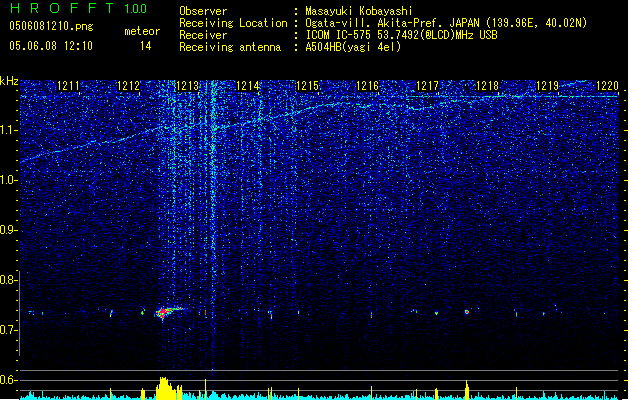Click the 1212 time marker
This screenshot has width=629, height=400.
pos(128,86)
